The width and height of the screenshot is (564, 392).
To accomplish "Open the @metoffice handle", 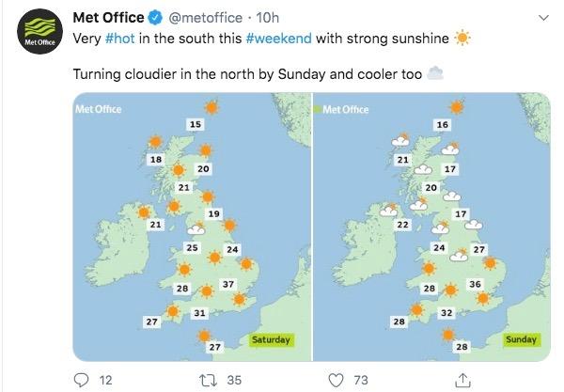I will click(x=205, y=18).
